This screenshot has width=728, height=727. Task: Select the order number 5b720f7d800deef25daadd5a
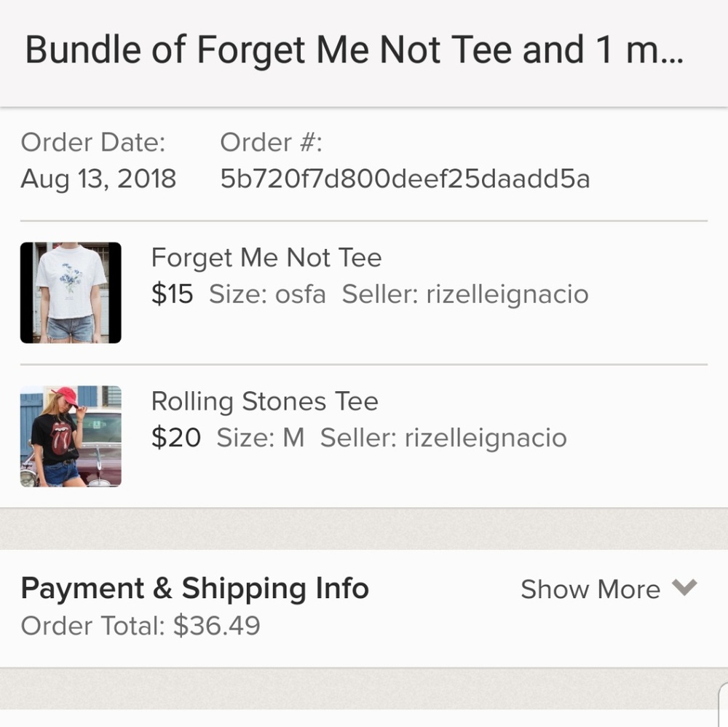404,177
